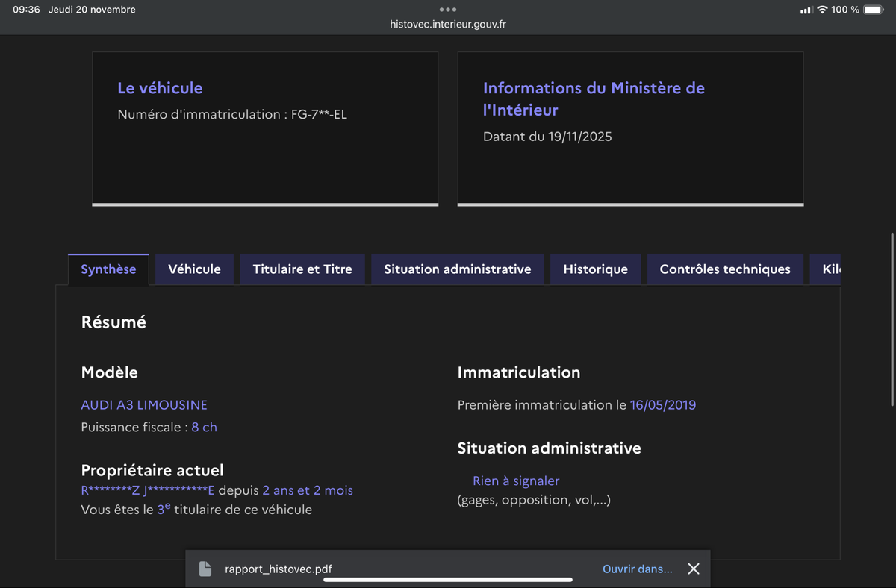Switch to the Véhicule tab

194,269
